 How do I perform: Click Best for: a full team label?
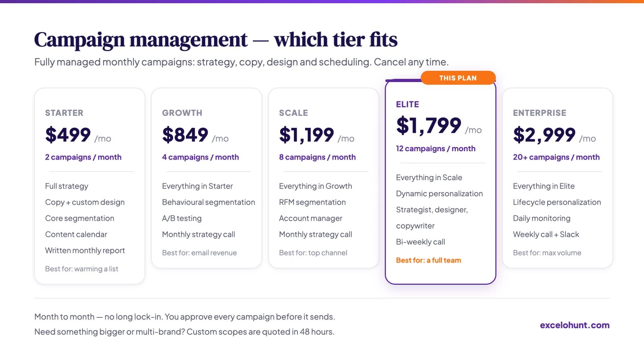pyautogui.click(x=428, y=260)
